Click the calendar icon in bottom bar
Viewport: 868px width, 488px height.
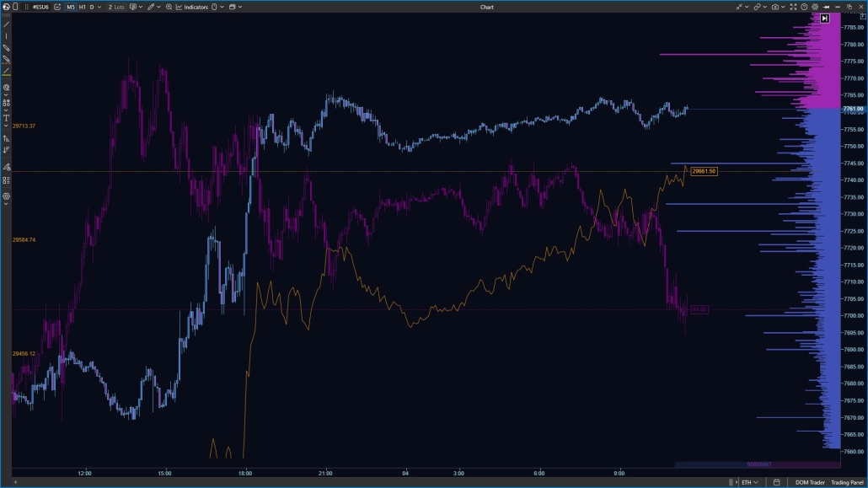click(777, 482)
